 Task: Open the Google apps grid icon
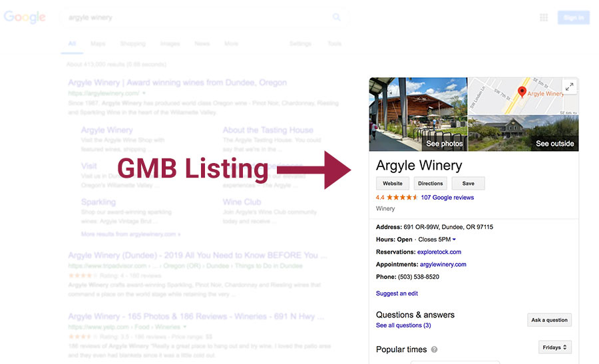[x=544, y=17]
